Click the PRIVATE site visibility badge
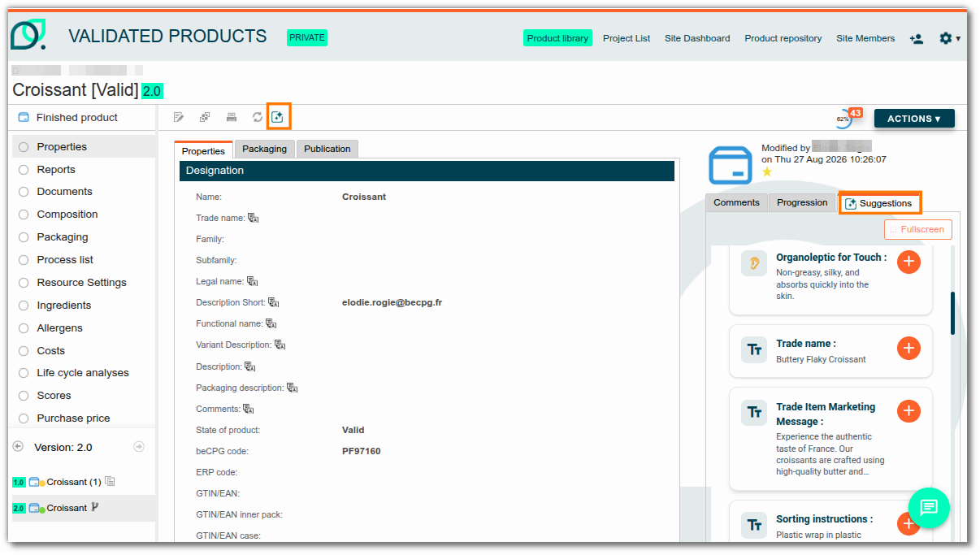Screen dimensions: 980x555 point(307,37)
